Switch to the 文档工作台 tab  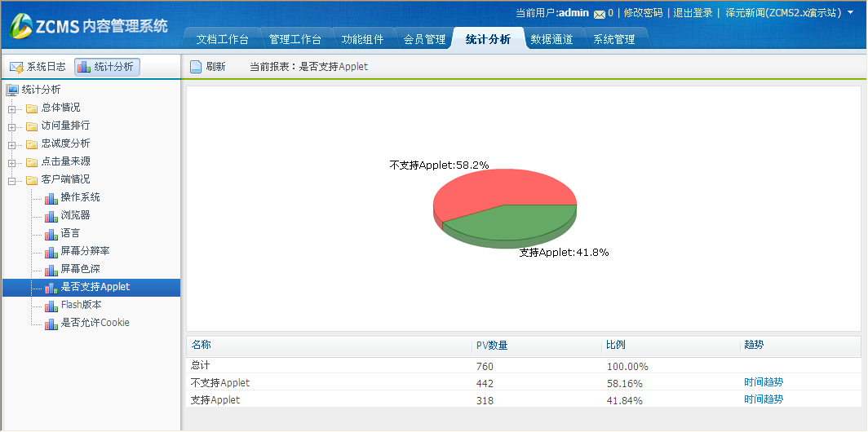coord(224,39)
